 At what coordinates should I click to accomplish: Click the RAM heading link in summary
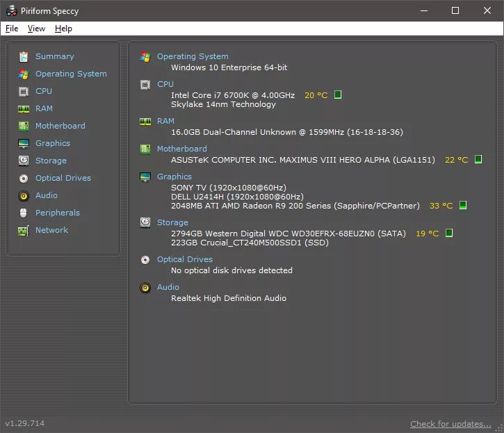pos(165,121)
